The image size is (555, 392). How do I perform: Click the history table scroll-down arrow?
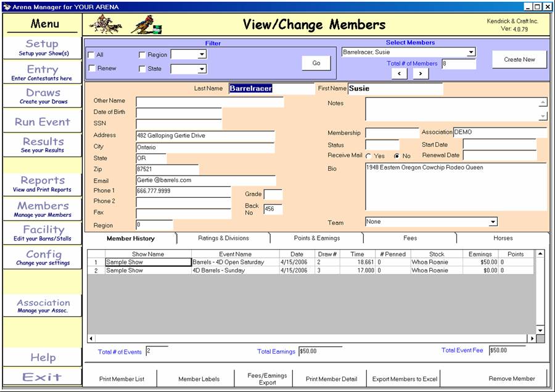540,330
